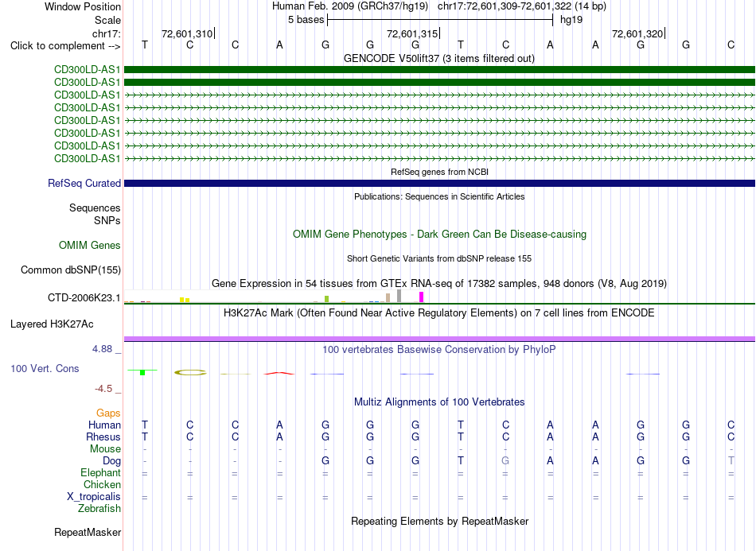The width and height of the screenshot is (756, 551).
Task: Click the -4.5 PhyloP lower limit value
Action: point(103,389)
